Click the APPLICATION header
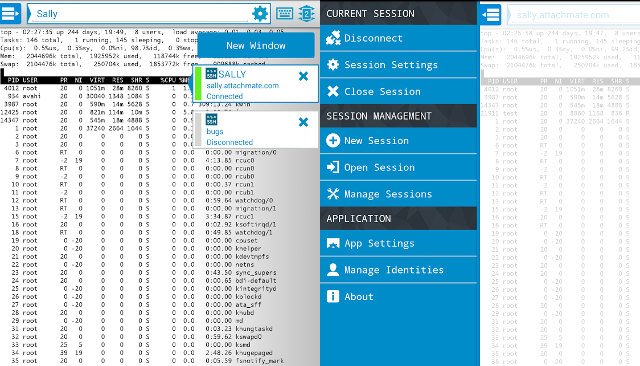The width and height of the screenshot is (640, 366). (x=398, y=218)
